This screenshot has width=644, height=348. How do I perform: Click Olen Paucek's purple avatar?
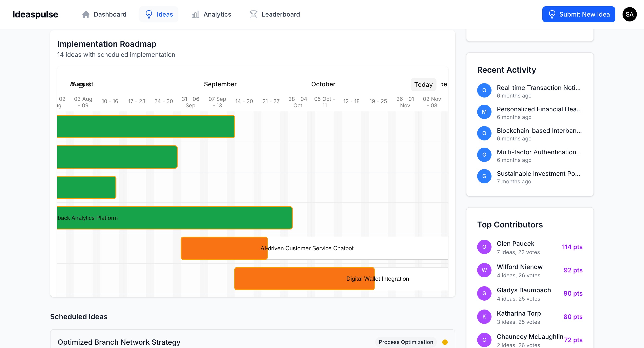[484, 247]
